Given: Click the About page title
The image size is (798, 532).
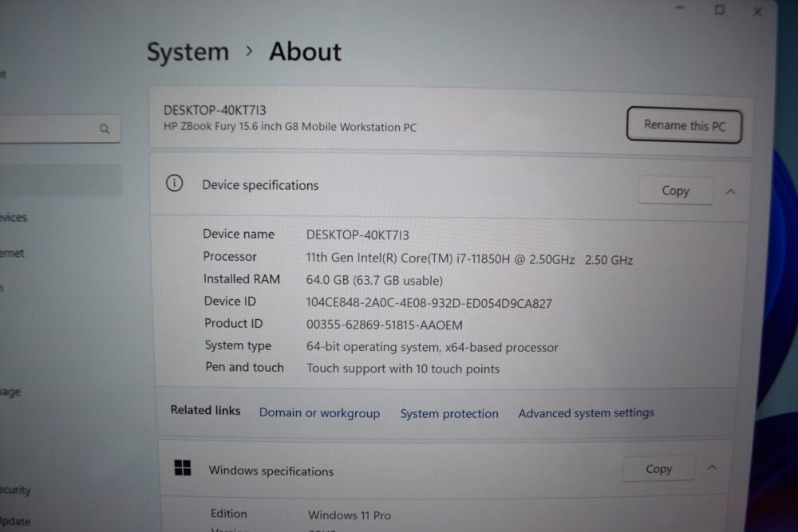Looking at the screenshot, I should pos(306,51).
